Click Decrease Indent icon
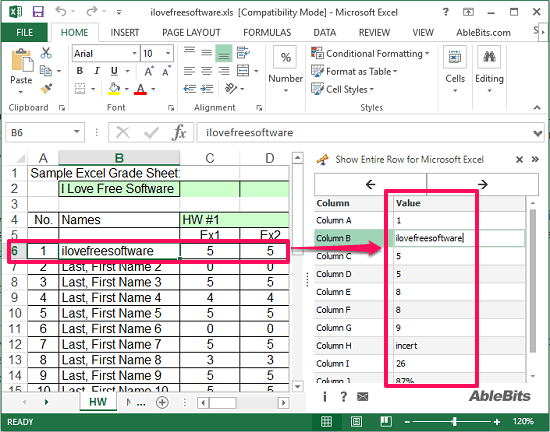Image resolution: width=550 pixels, height=432 pixels. point(189,89)
